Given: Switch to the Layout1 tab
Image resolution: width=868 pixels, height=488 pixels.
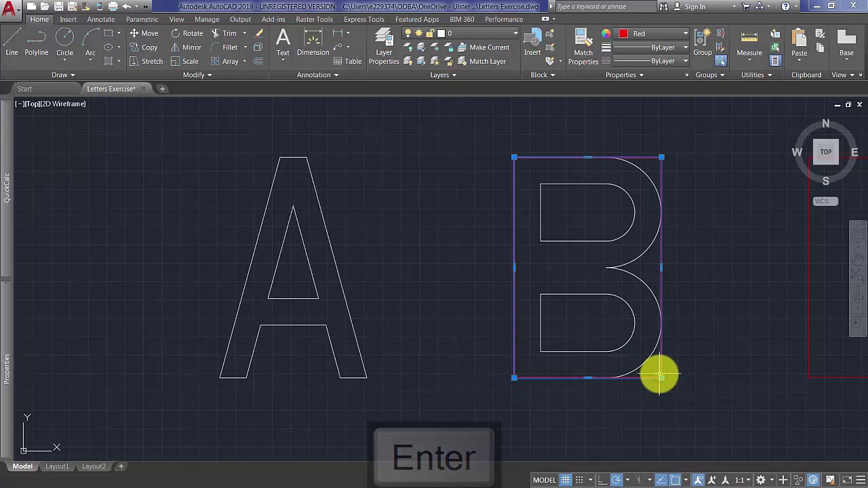Looking at the screenshot, I should (x=57, y=466).
